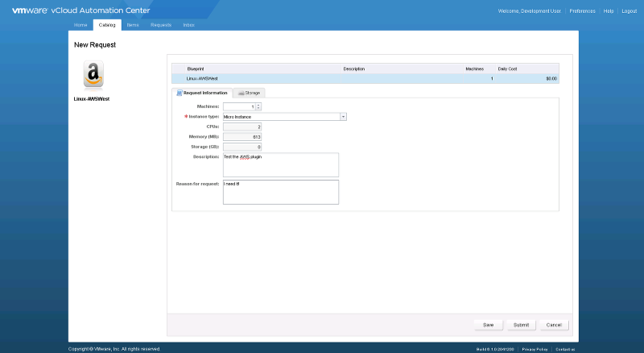Switch to the Requests tab
The width and height of the screenshot is (644, 353).
coord(161,25)
